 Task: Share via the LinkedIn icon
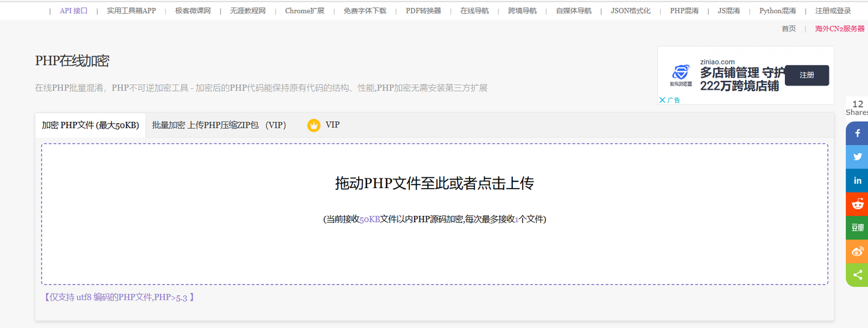tap(857, 181)
